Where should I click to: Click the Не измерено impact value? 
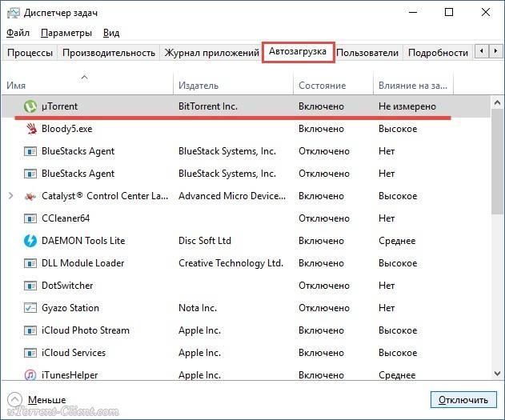(x=407, y=106)
